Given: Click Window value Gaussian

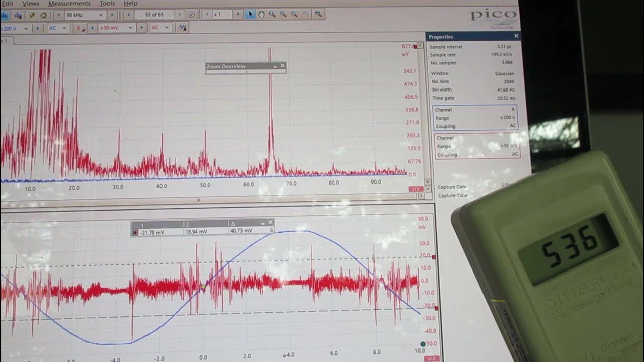Looking at the screenshot, I should [504, 73].
